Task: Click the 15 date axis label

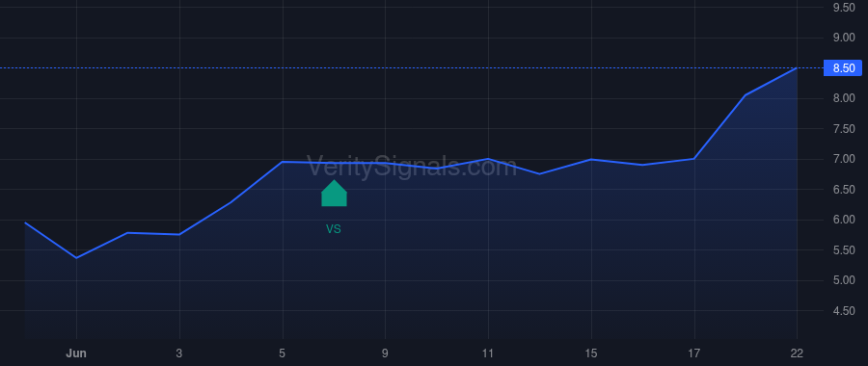Action: click(x=591, y=353)
